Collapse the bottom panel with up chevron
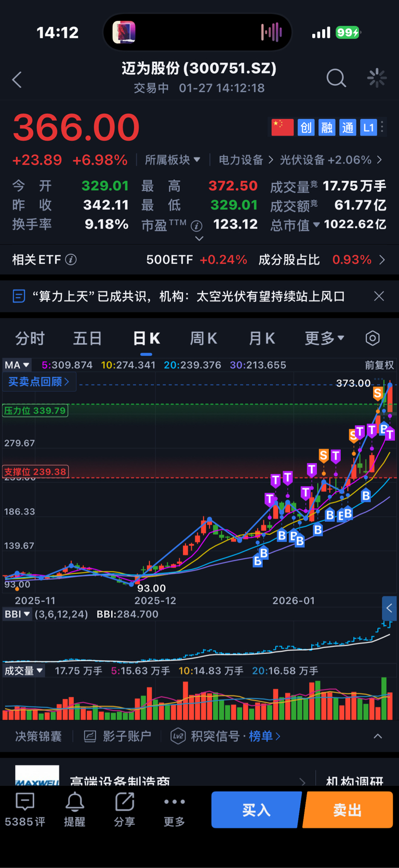This screenshot has height=868, width=399. pos(378,736)
